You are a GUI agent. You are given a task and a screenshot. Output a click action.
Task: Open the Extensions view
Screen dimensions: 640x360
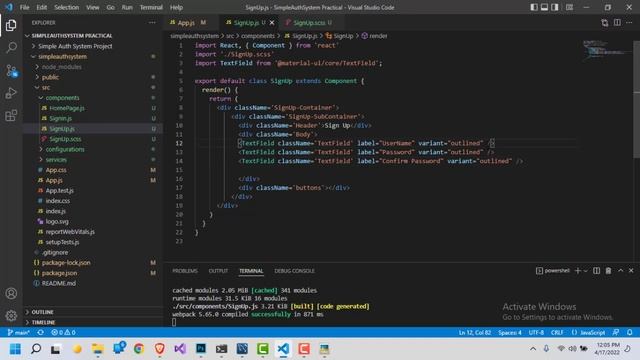pyautogui.click(x=11, y=116)
